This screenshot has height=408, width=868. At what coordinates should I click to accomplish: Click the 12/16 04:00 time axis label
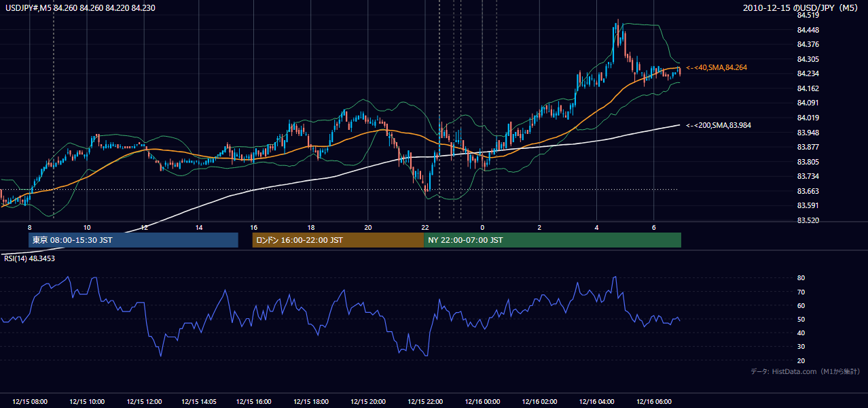[597, 402]
